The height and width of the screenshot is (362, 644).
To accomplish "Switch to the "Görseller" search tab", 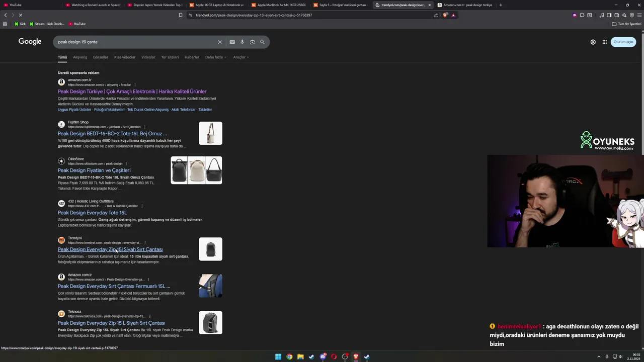I will tap(101, 57).
